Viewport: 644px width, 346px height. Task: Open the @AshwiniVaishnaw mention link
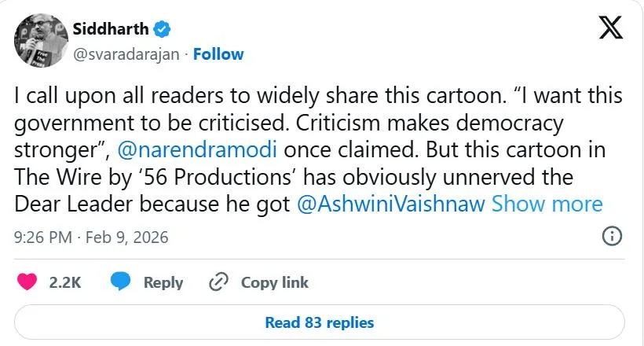[391, 204]
